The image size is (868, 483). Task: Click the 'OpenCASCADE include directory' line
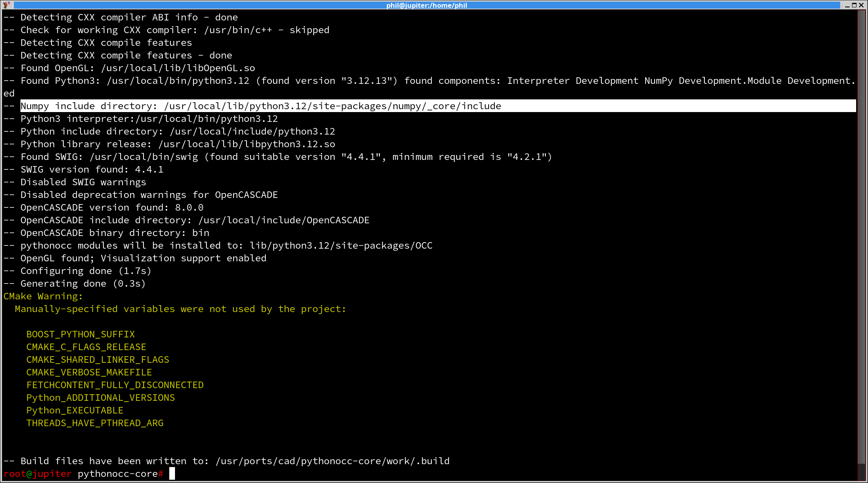186,220
